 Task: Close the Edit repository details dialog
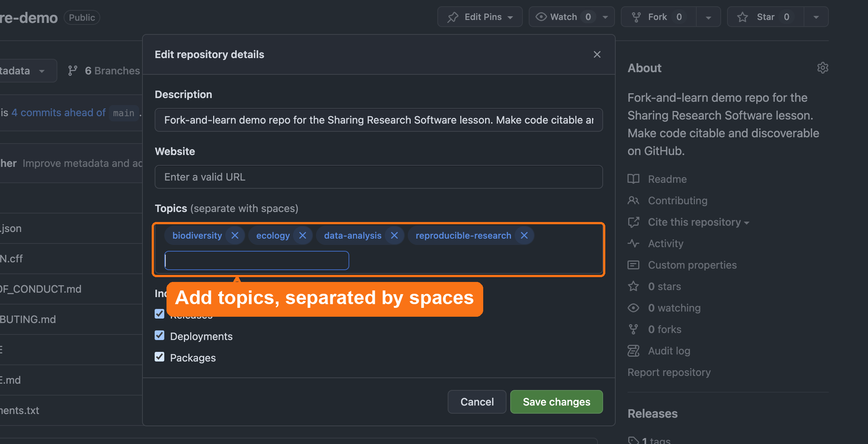coord(597,54)
